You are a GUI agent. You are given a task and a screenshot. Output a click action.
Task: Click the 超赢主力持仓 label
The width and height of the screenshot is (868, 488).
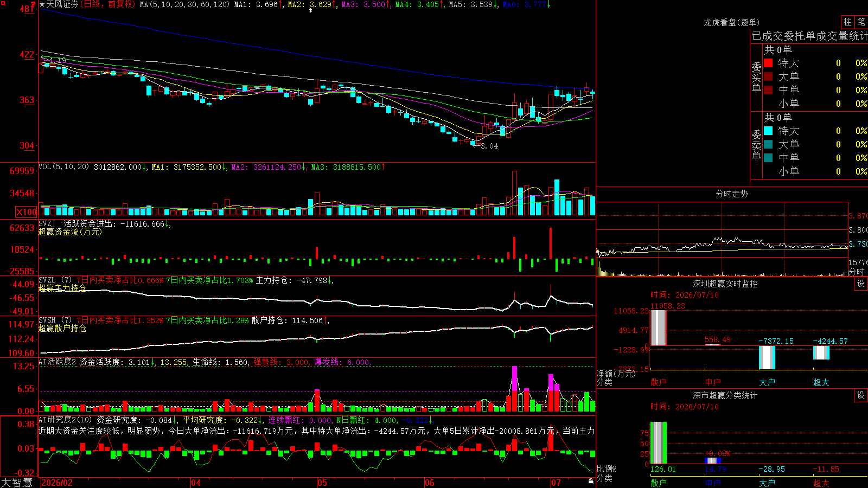(x=62, y=288)
